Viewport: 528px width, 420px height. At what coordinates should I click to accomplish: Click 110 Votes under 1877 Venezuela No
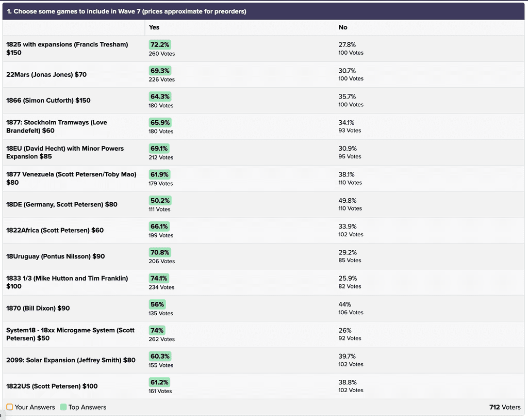point(351,183)
